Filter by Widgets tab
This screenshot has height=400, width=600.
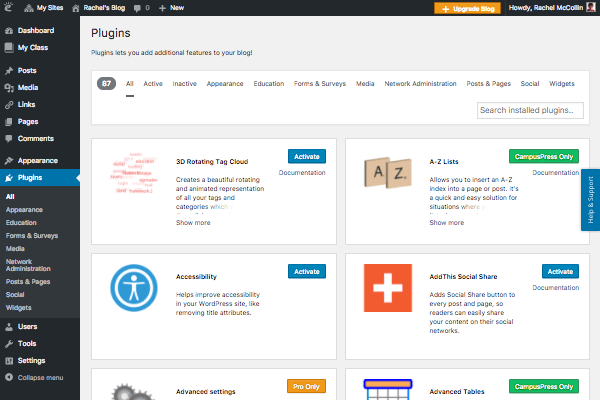[x=562, y=84]
